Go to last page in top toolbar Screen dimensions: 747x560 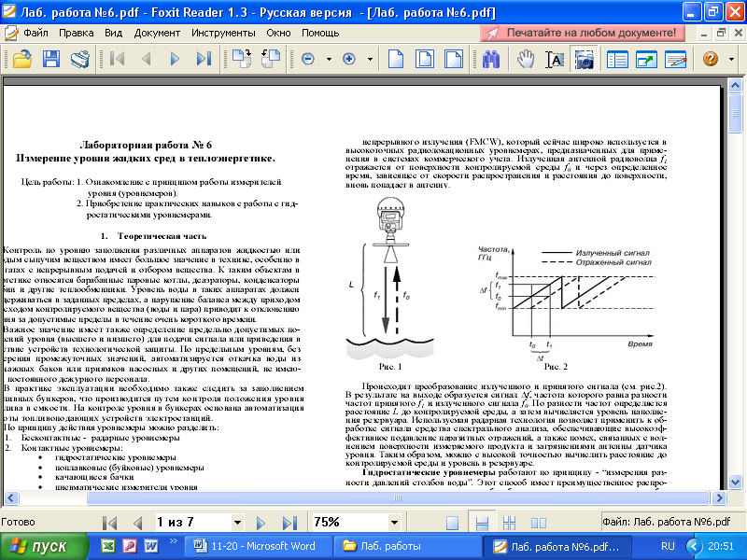pyautogui.click(x=204, y=60)
